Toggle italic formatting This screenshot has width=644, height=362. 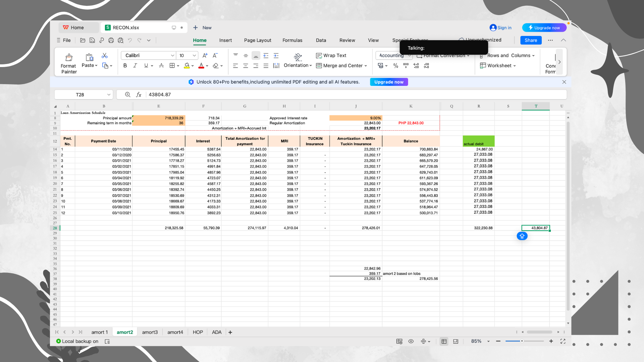click(x=135, y=66)
